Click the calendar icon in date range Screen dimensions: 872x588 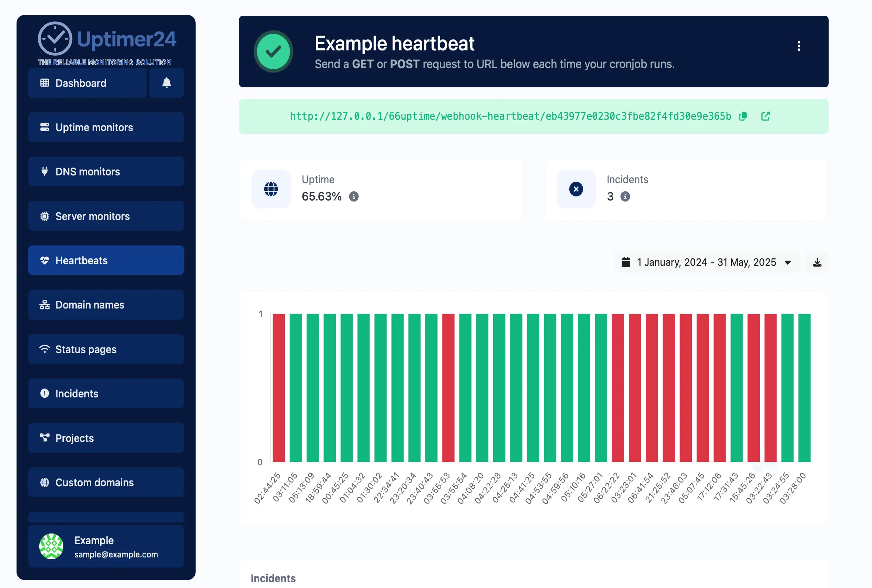click(x=626, y=262)
